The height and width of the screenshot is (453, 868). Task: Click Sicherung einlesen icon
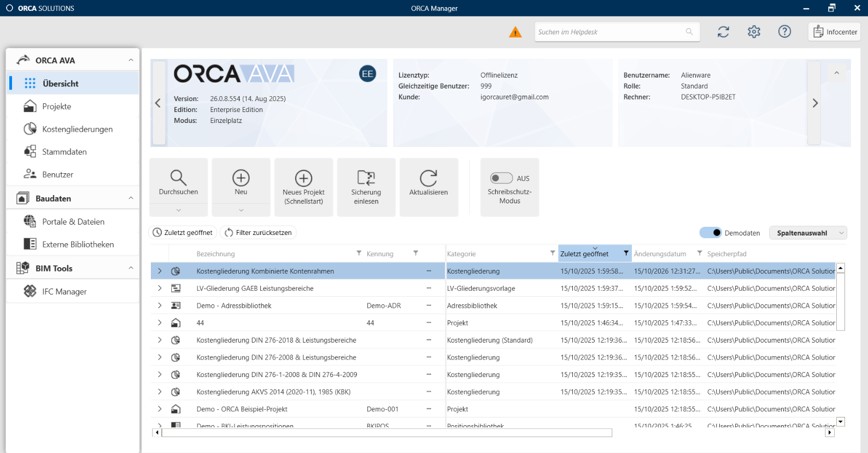click(366, 178)
